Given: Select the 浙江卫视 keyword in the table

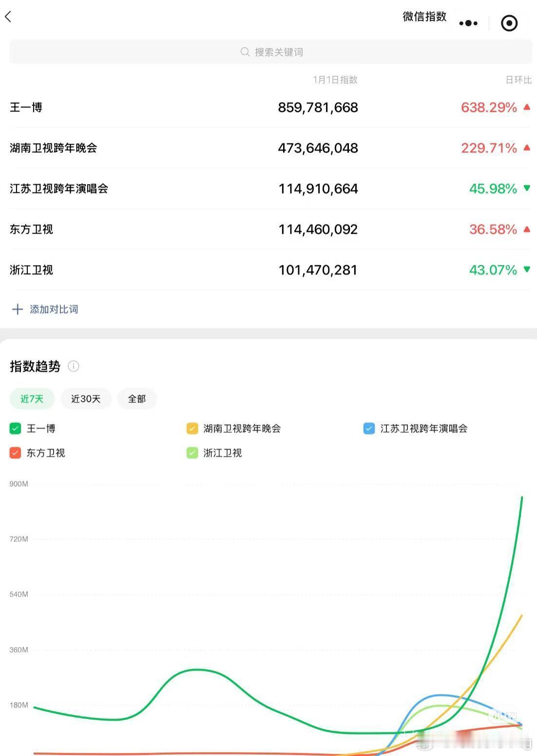Looking at the screenshot, I should [31, 270].
